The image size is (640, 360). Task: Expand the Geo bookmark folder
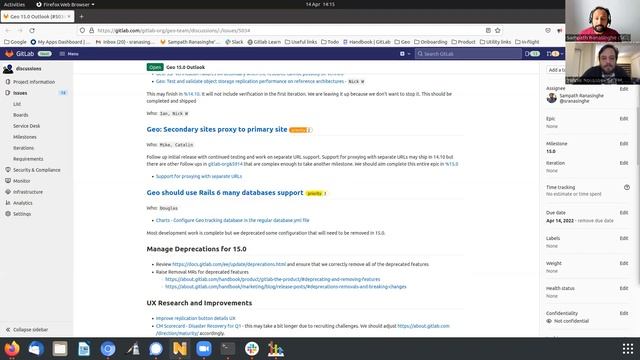402,42
